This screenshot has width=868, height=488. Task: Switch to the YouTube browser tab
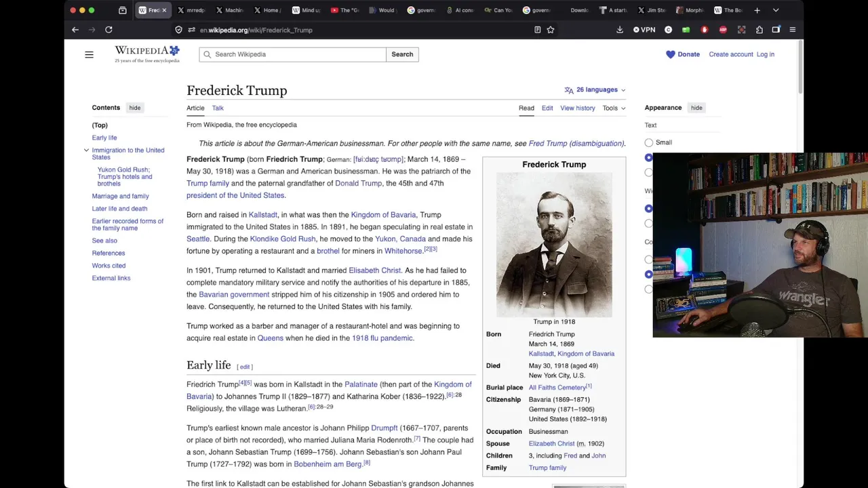pos(345,10)
